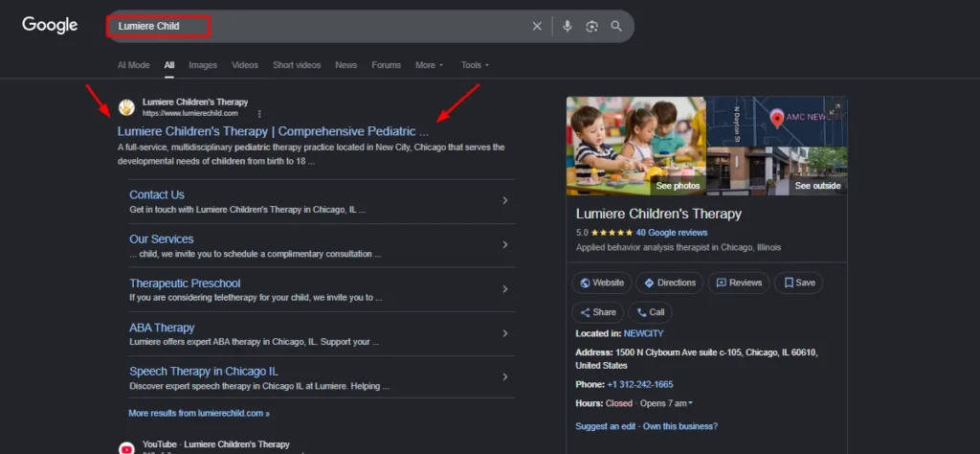The width and height of the screenshot is (980, 454).
Task: Open the 40 Google reviews link
Action: pyautogui.click(x=671, y=232)
